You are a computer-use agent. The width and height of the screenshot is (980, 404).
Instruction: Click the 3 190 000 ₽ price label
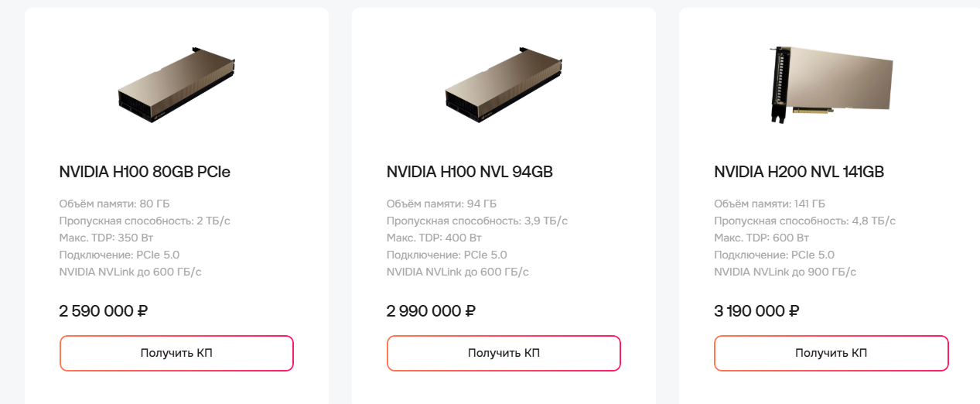[757, 311]
